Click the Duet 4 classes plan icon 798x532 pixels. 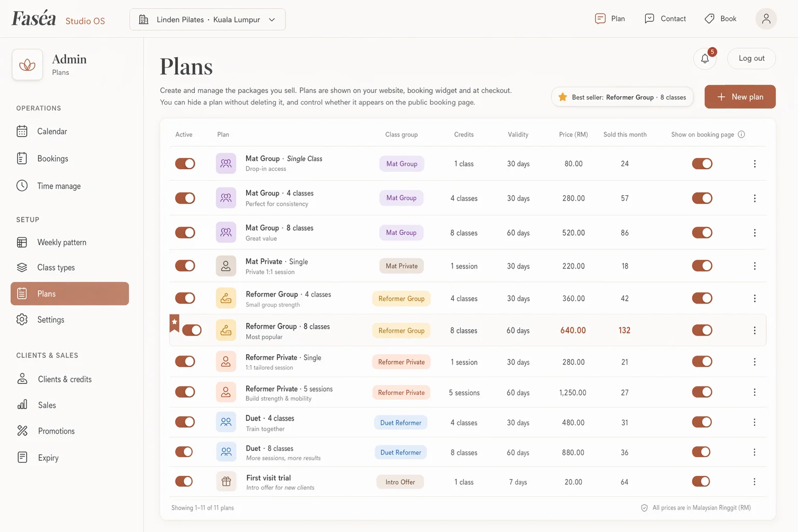(226, 422)
